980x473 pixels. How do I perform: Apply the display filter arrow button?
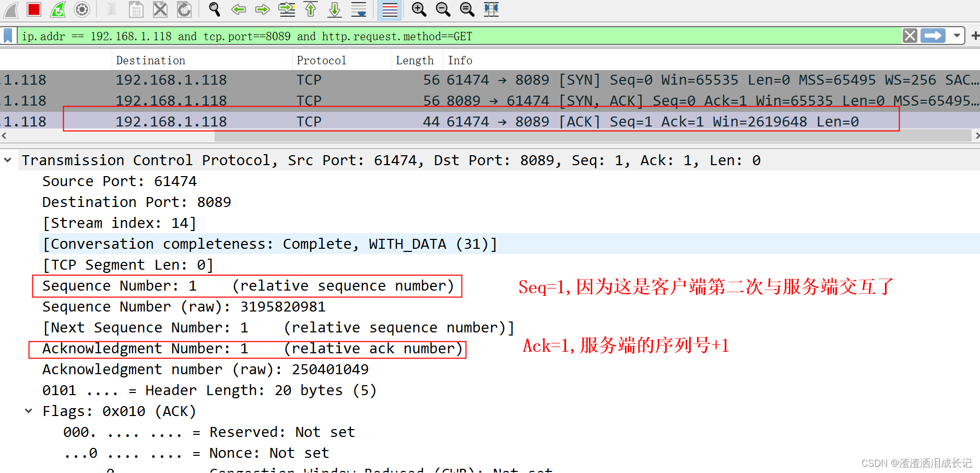(x=933, y=36)
